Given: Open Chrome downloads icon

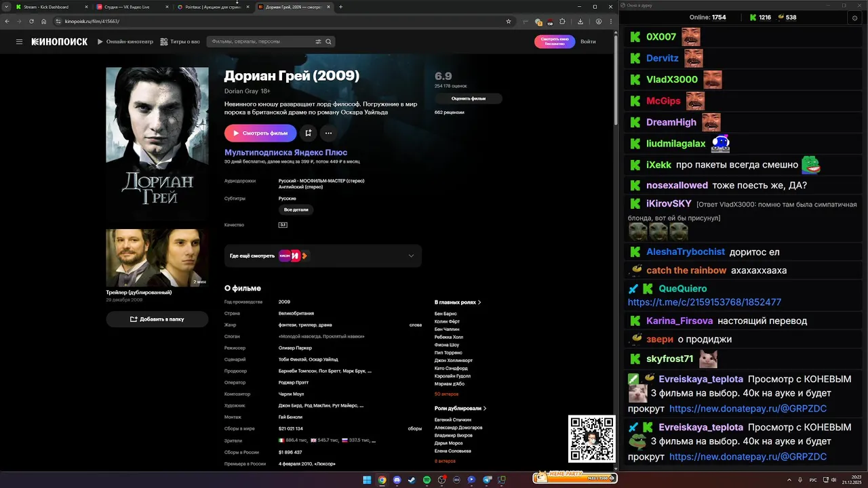Looking at the screenshot, I should [x=580, y=21].
